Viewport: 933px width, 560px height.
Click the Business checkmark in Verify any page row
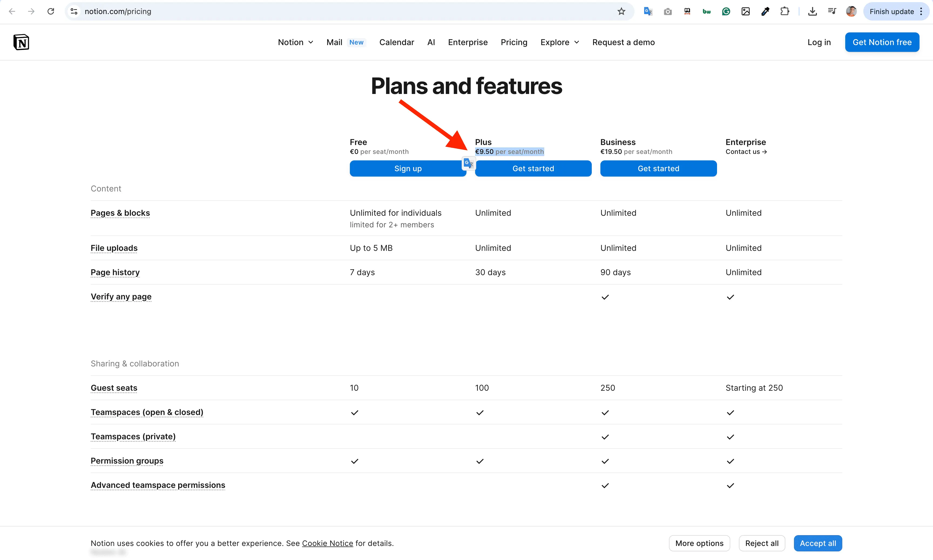point(605,297)
